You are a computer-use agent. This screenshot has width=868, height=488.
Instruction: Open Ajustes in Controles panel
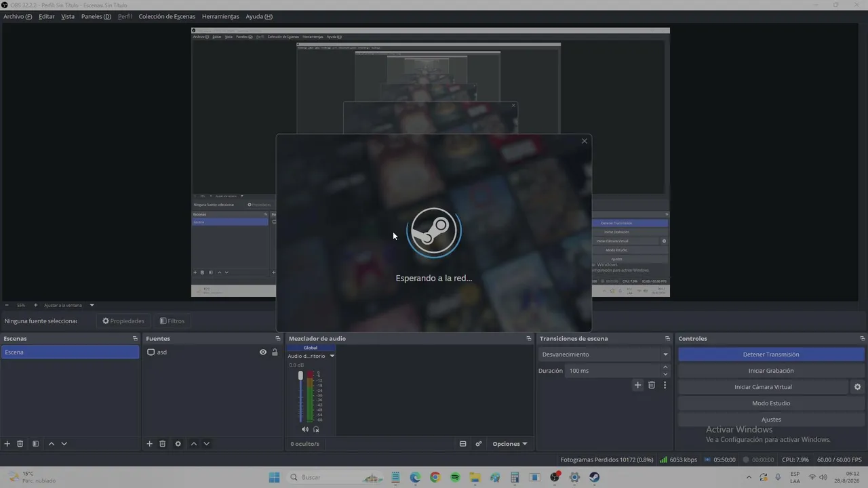(x=771, y=420)
